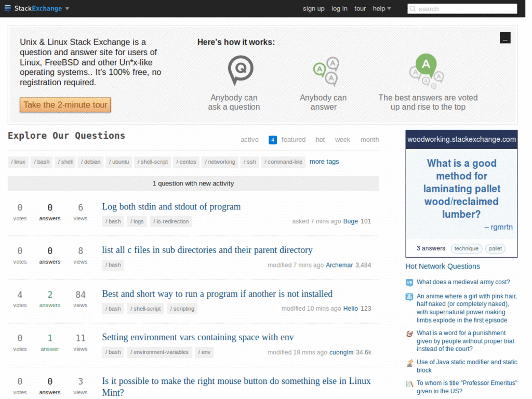Minimize the welcome banner with dash button

pos(505,37)
